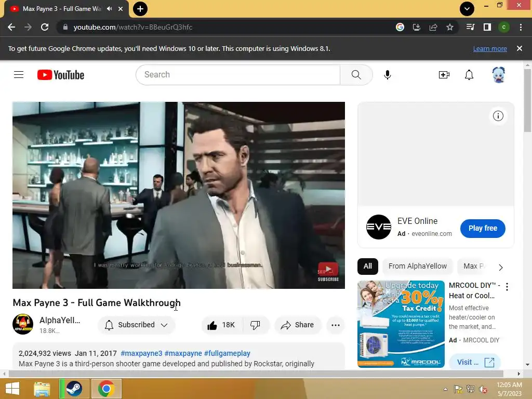
Task: Show hidden system tray icons arrow
Action: [445, 389]
